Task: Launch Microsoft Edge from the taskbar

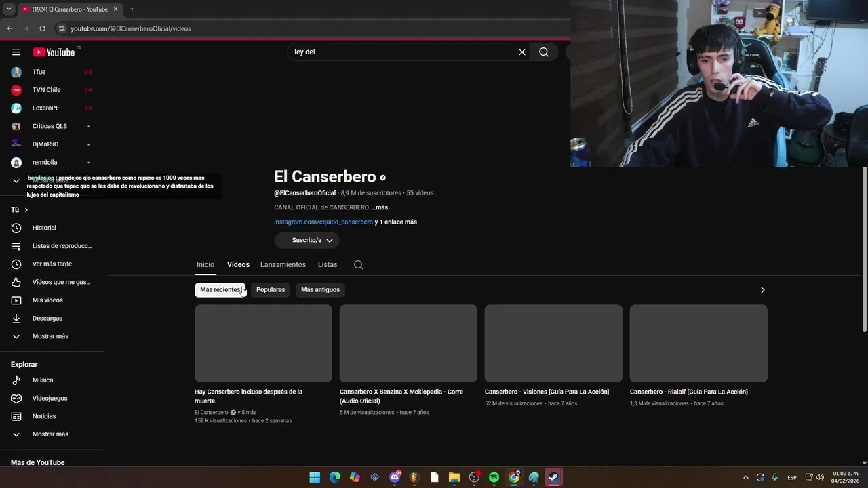Action: [335, 477]
